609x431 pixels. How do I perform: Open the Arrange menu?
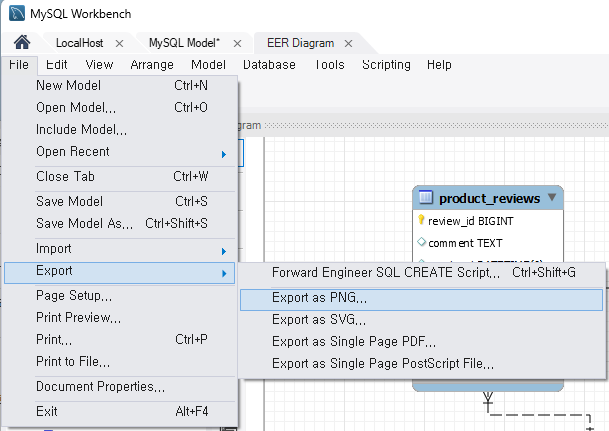(152, 64)
